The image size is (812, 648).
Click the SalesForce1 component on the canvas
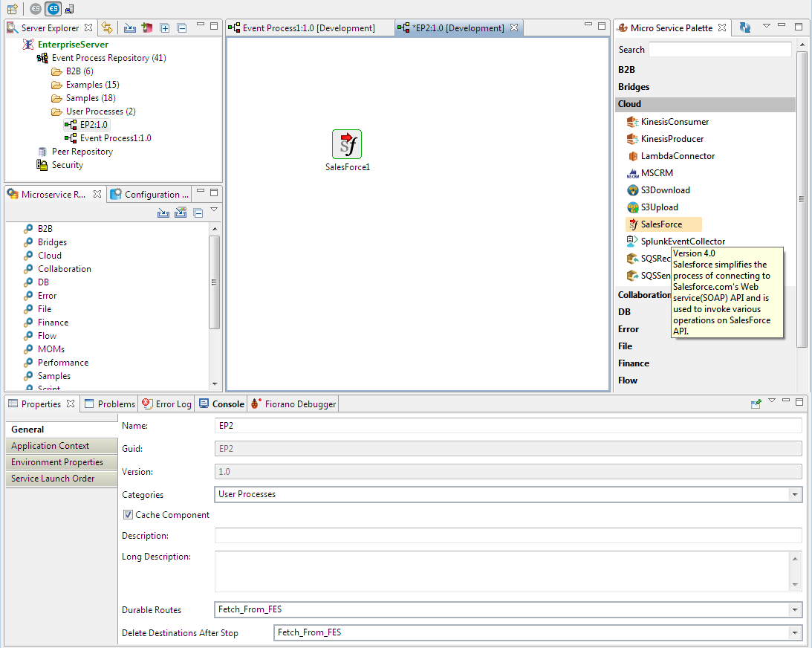(x=347, y=144)
